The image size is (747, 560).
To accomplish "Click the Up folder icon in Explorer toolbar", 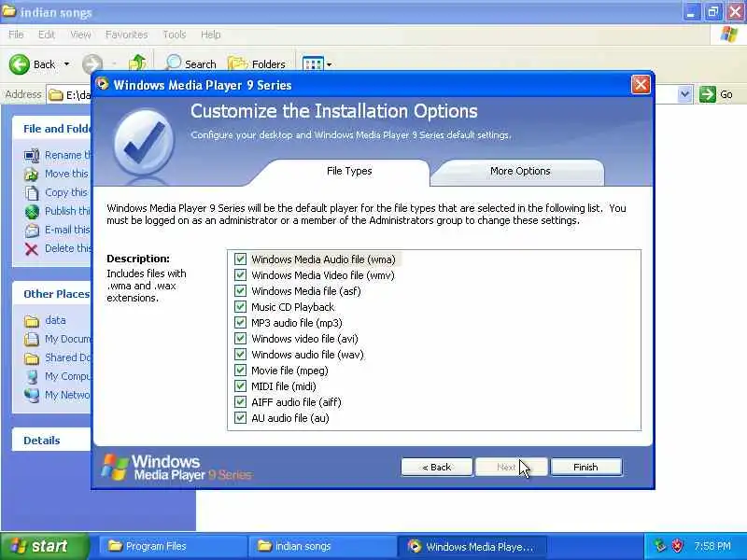I will (137, 63).
